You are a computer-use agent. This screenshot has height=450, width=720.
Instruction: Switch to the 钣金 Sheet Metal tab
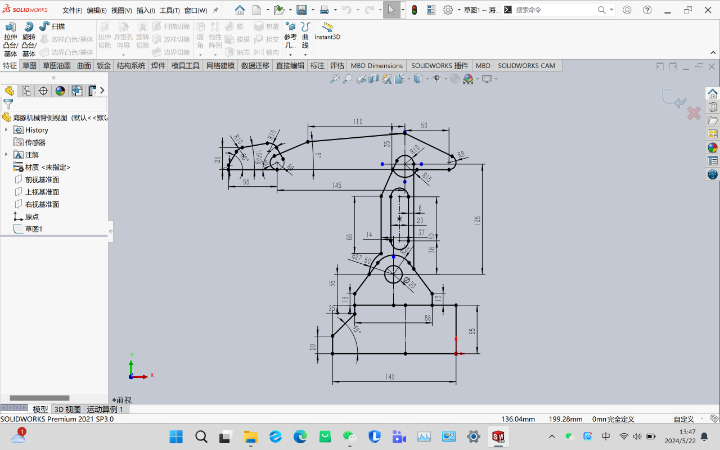104,66
